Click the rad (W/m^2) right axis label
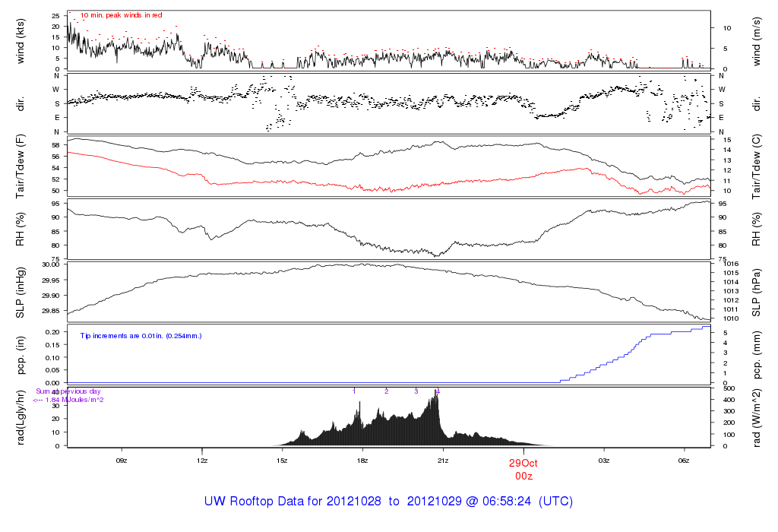The image size is (778, 532). click(757, 417)
